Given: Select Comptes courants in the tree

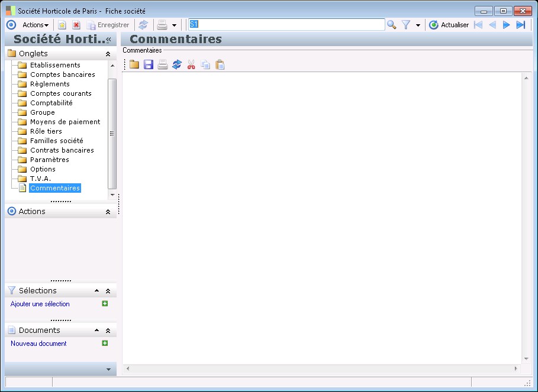Looking at the screenshot, I should (61, 93).
